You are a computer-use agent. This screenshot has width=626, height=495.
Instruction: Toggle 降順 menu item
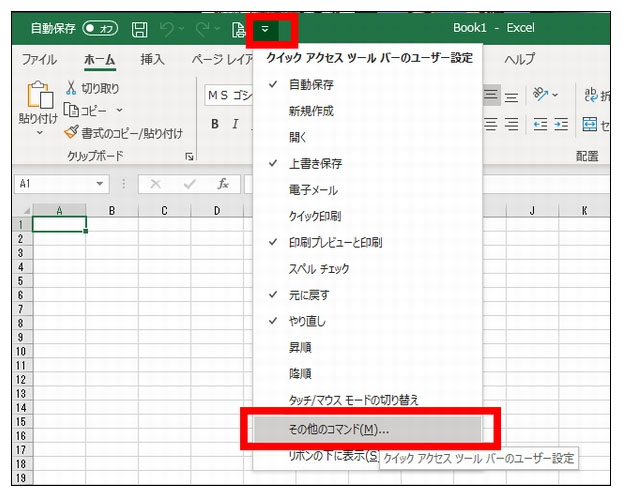[368, 374]
